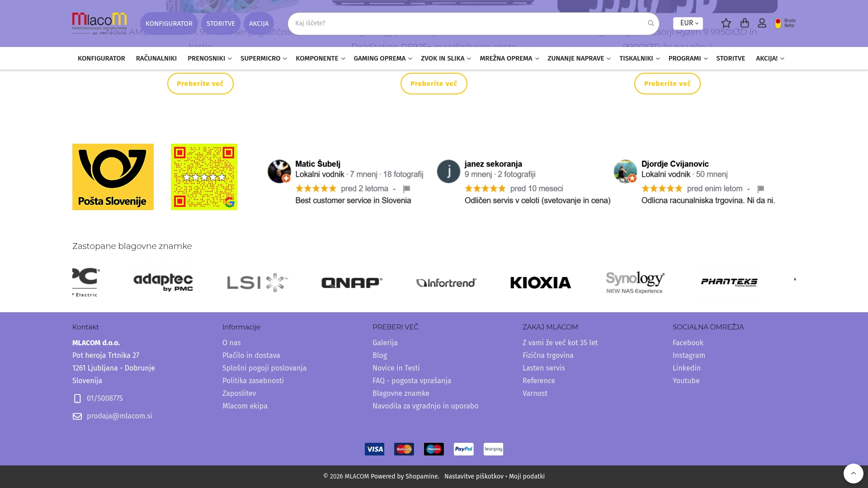Click the favorites star icon
Viewport: 868px width, 488px height.
[726, 23]
